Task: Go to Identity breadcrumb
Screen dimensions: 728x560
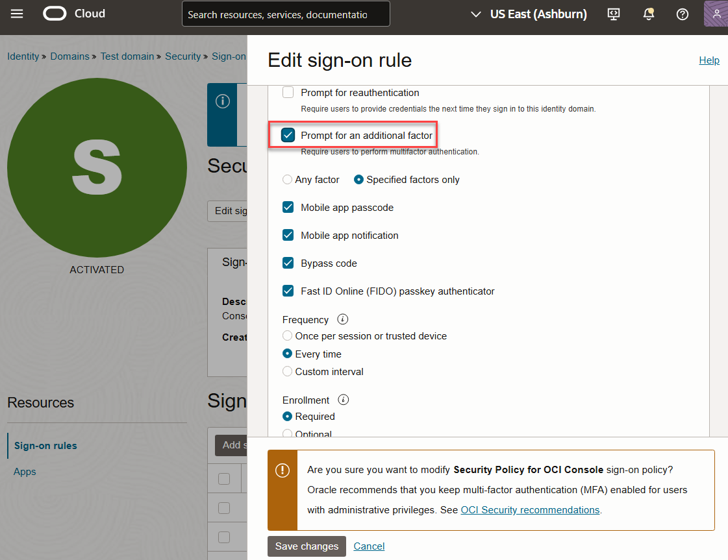Action: coord(23,56)
